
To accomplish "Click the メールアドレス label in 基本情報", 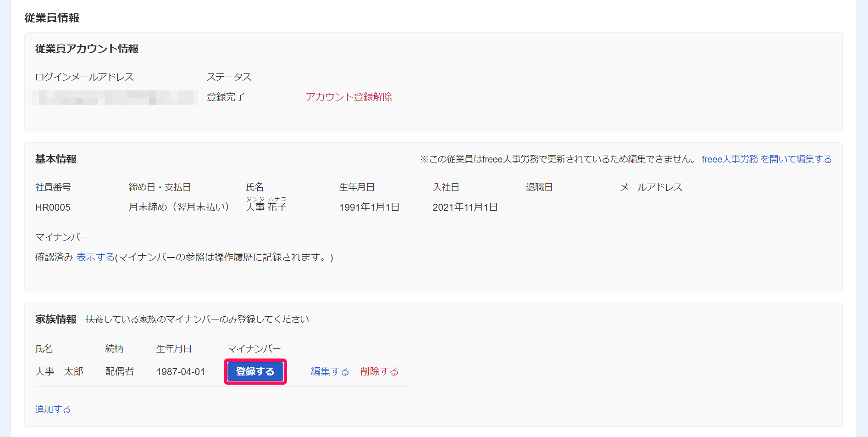I will click(651, 187).
